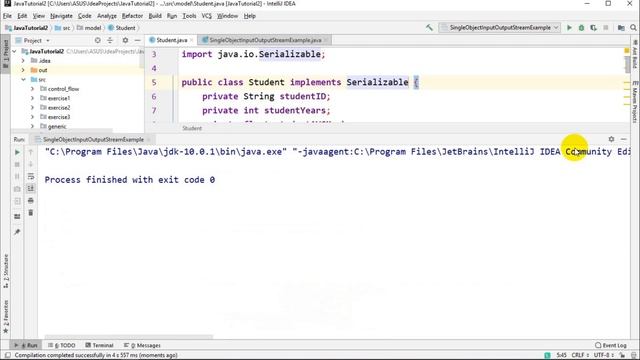This screenshot has height=360, width=640.
Task: Expand exercise2 package
Action: tap(32, 108)
